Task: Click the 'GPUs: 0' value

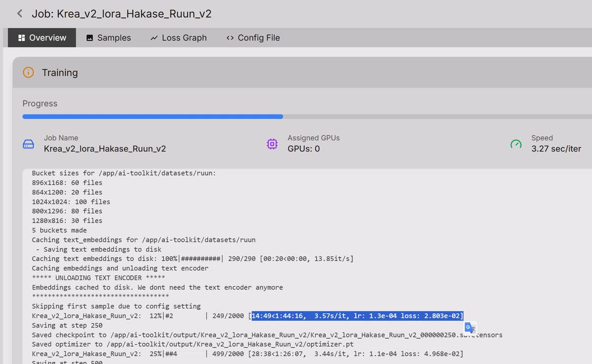Action: point(303,148)
